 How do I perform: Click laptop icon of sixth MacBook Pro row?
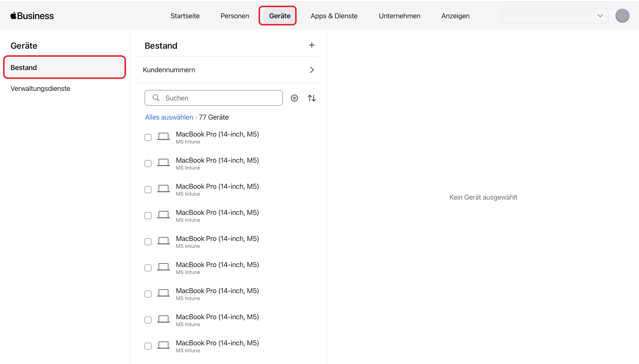(x=163, y=267)
